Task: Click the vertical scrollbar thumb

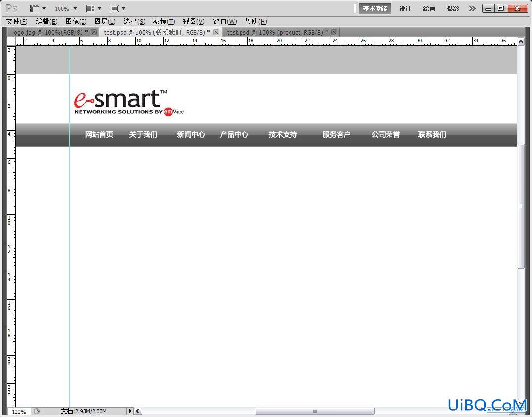Action: click(x=521, y=206)
